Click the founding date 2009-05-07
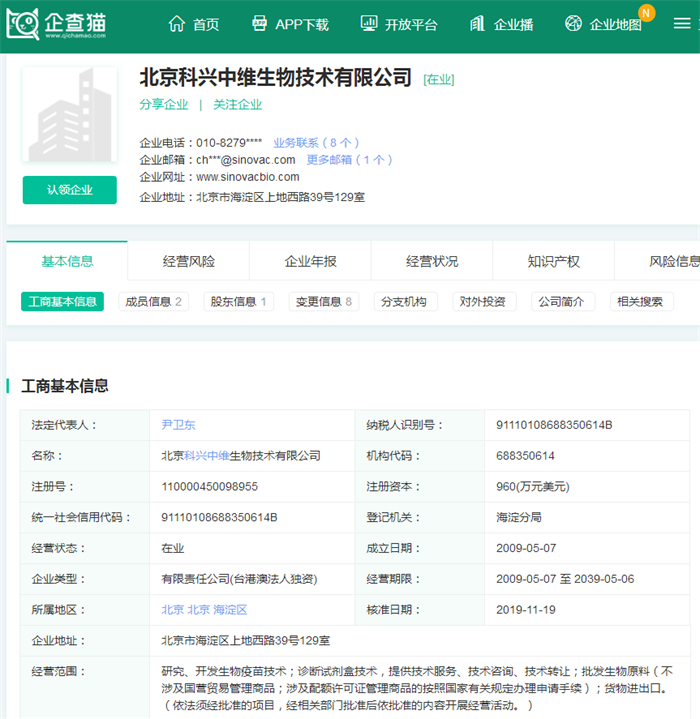700x719 pixels. pyautogui.click(x=526, y=548)
